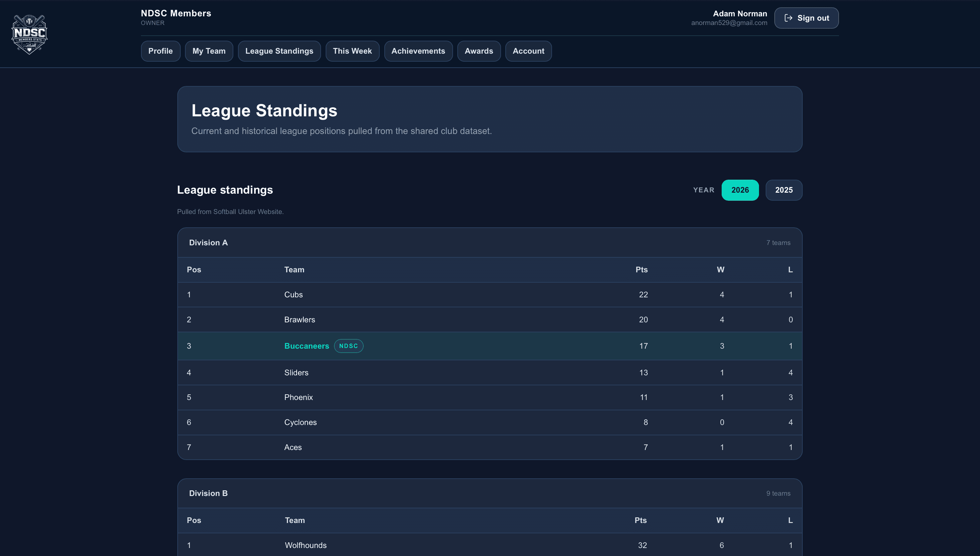Click the anorman529@gmail.com email
The image size is (980, 556).
point(729,23)
